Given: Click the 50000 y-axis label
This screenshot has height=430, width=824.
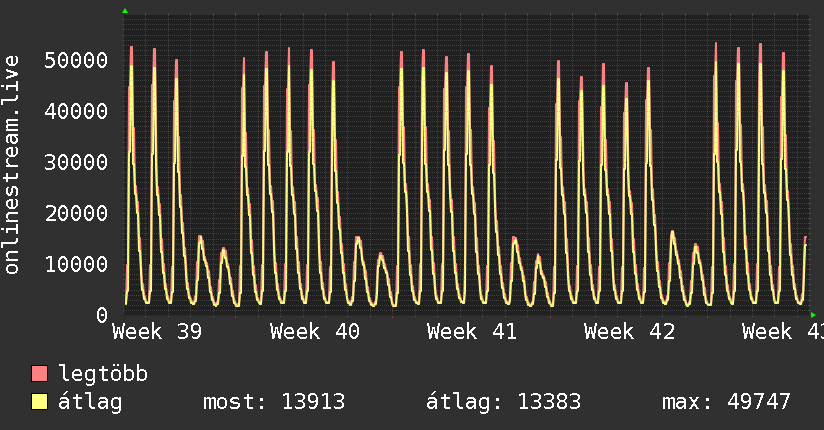Looking at the screenshot, I should (76, 60).
